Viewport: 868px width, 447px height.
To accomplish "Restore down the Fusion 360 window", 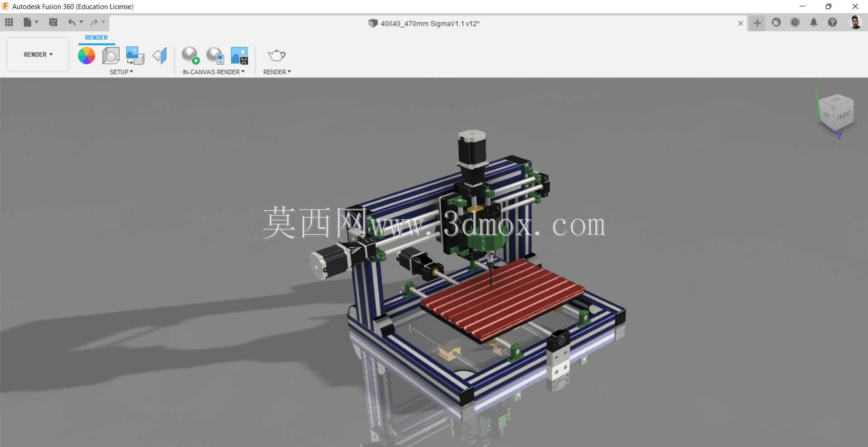I will [x=829, y=6].
